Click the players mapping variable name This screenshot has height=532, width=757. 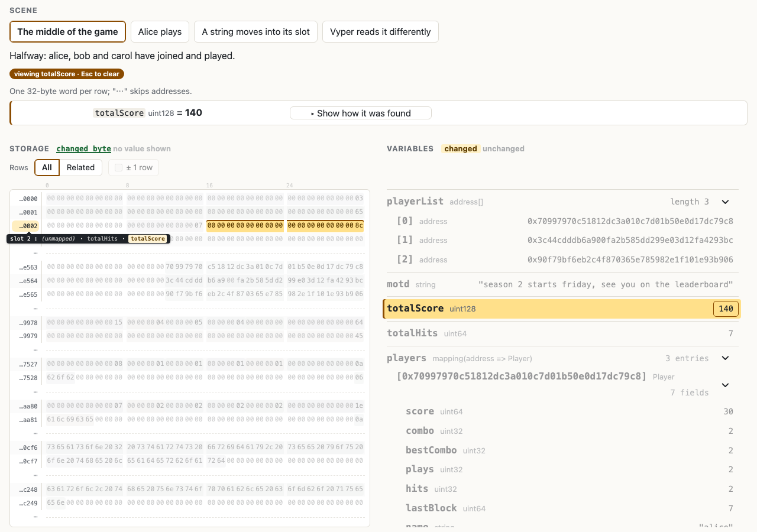click(406, 358)
